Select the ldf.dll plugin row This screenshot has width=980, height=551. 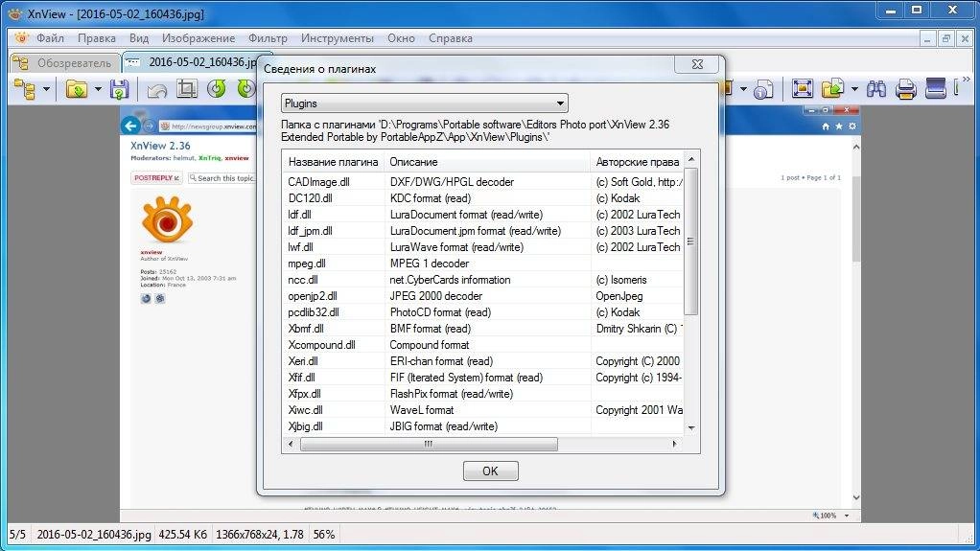click(x=482, y=215)
